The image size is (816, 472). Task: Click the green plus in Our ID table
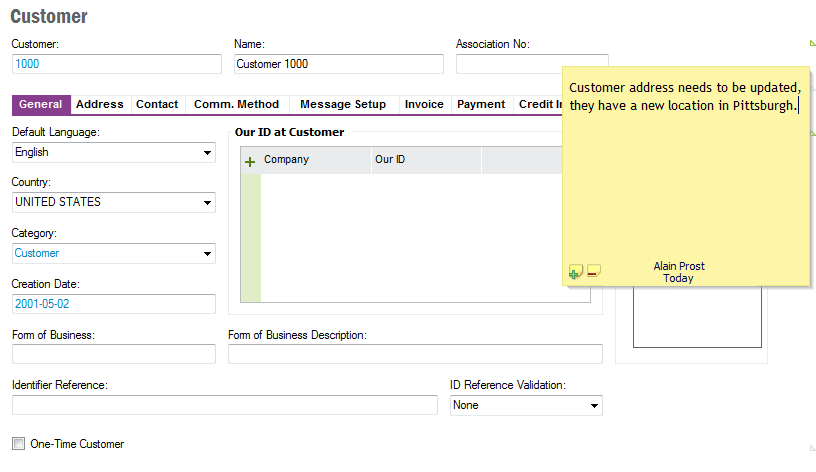tap(250, 161)
